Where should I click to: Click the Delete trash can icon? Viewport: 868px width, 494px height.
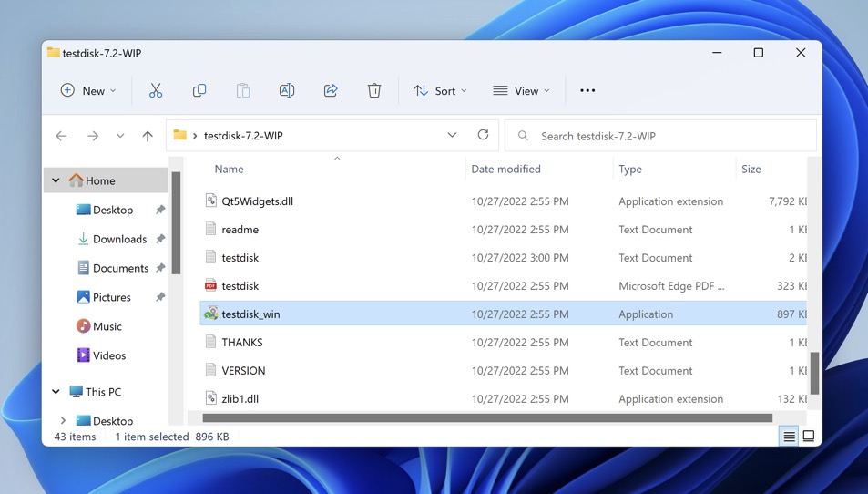374,90
